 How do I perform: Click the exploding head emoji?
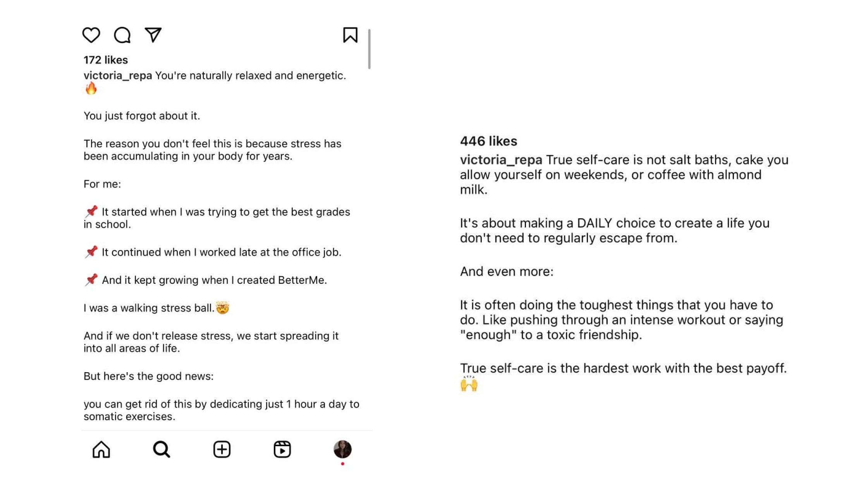[x=223, y=308]
